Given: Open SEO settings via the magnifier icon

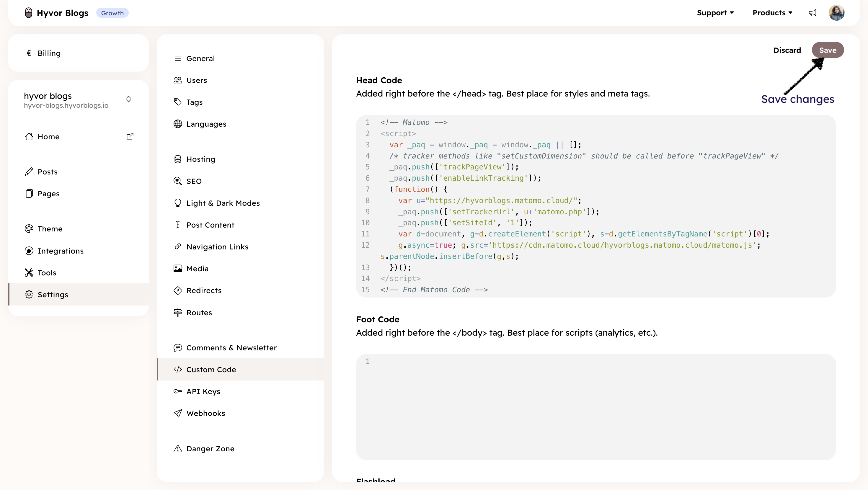Looking at the screenshot, I should click(x=178, y=181).
